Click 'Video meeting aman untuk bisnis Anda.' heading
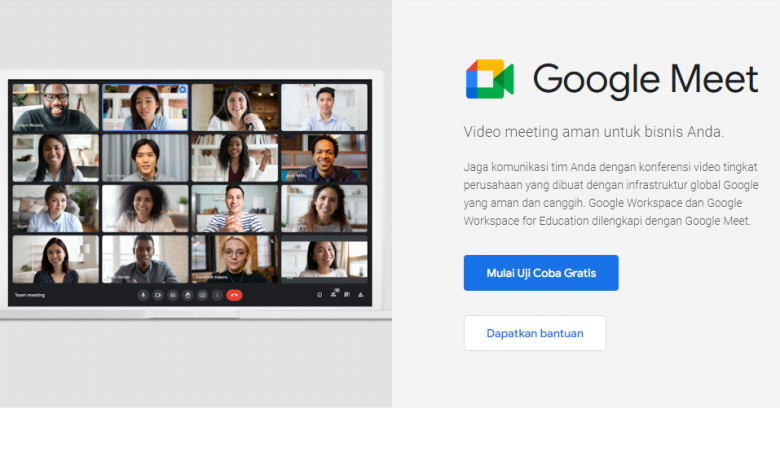This screenshot has height=470, width=780. (594, 132)
